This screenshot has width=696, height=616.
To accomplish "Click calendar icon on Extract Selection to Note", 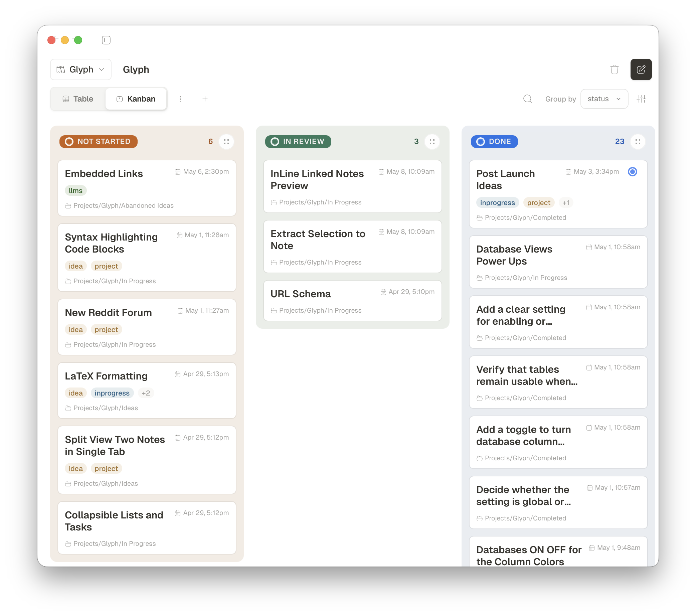I will tap(381, 232).
